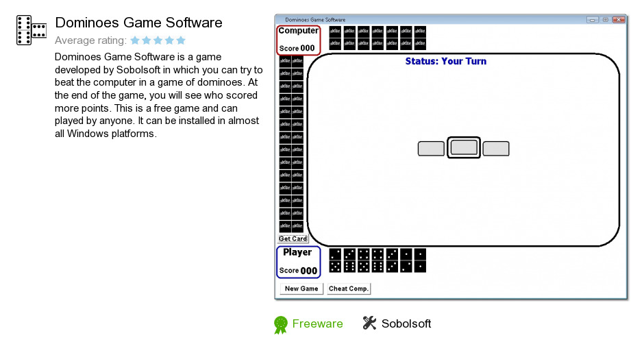Select the 4-6 domino in Player's hand
The width and height of the screenshot is (644, 355).
[378, 260]
